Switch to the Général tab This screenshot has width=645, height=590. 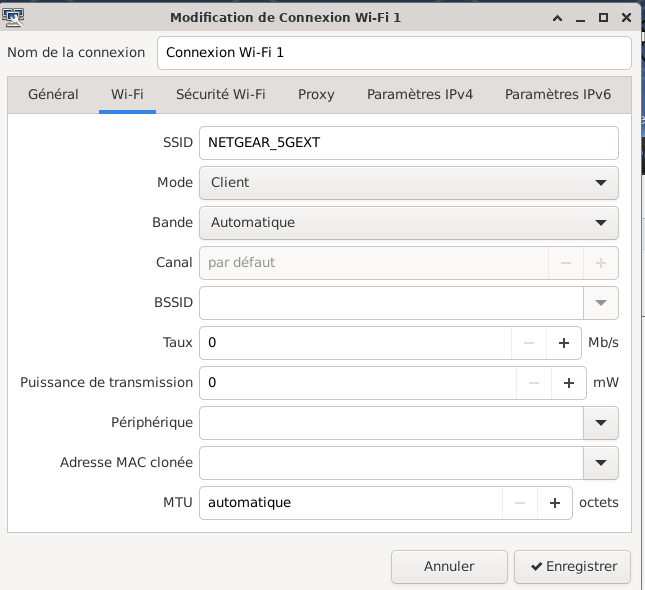[53, 95]
